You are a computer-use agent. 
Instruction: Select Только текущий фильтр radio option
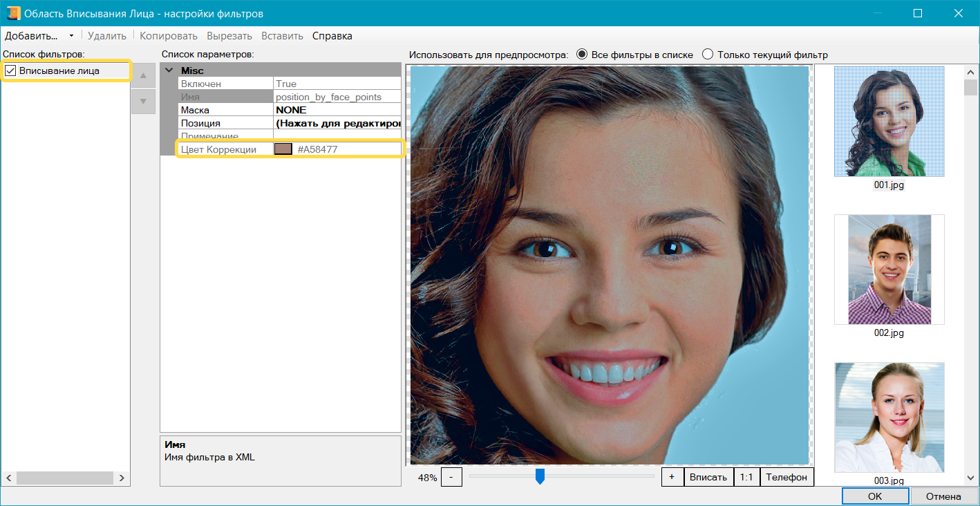click(x=708, y=55)
